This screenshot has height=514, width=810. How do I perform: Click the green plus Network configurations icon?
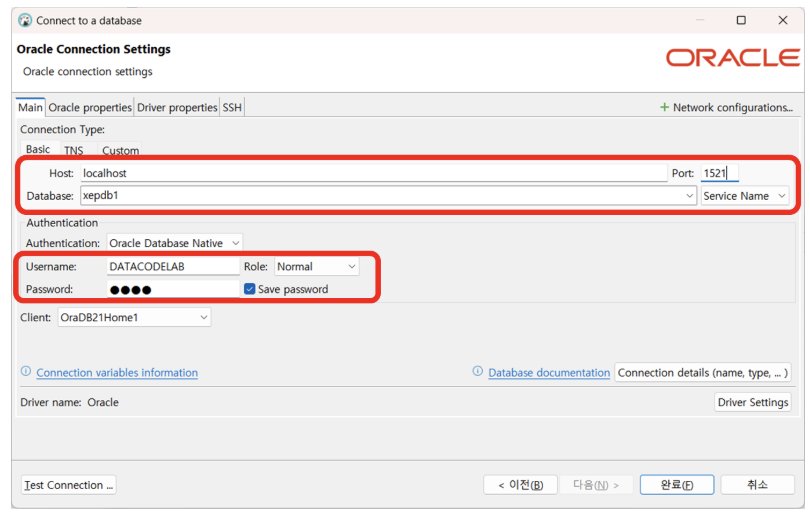pos(664,107)
